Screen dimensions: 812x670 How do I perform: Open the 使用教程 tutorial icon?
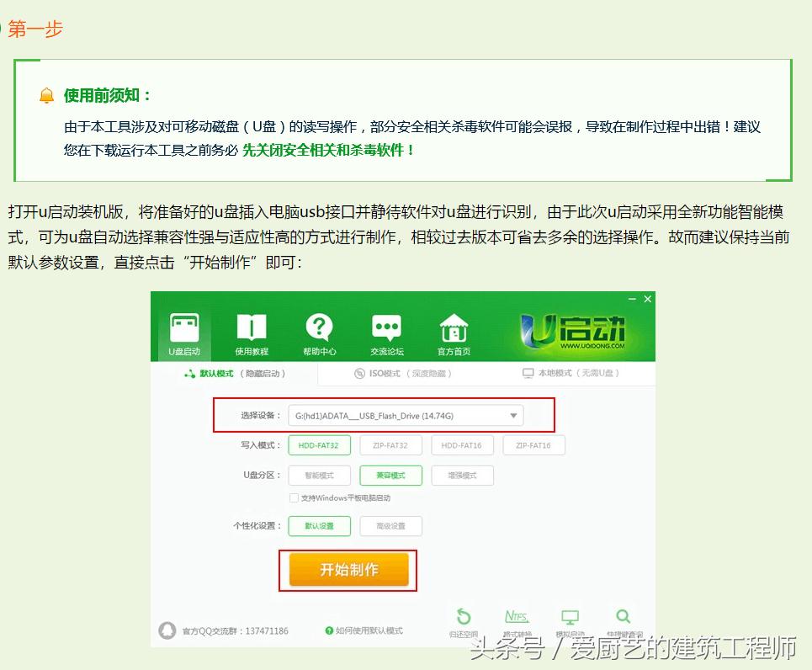(x=251, y=332)
